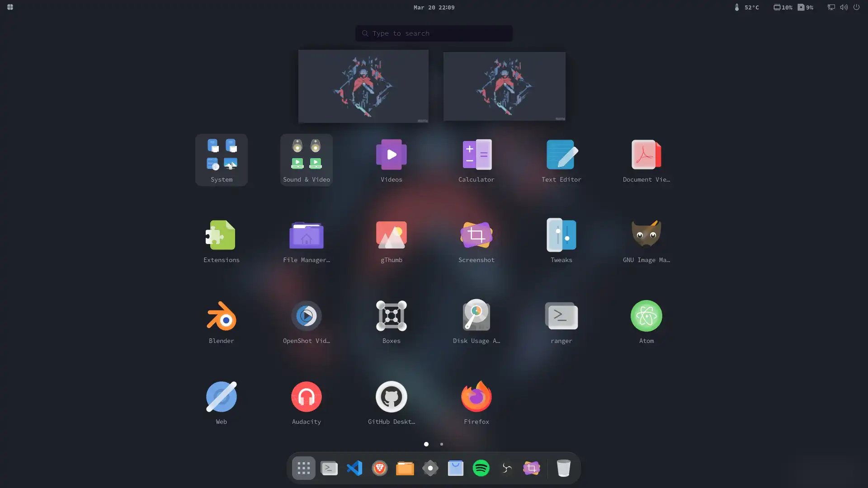The height and width of the screenshot is (488, 868).
Task: Open Disk Usage Analyzer tool
Action: [476, 316]
